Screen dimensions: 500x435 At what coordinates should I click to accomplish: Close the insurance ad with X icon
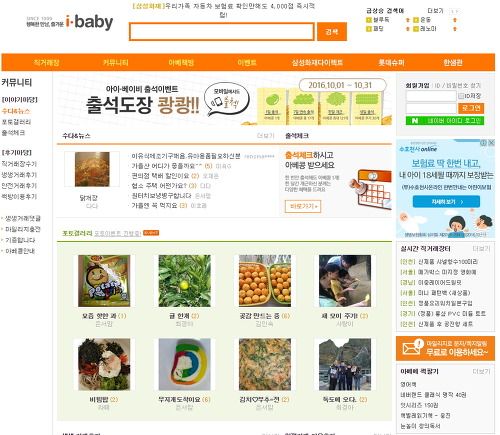491,143
